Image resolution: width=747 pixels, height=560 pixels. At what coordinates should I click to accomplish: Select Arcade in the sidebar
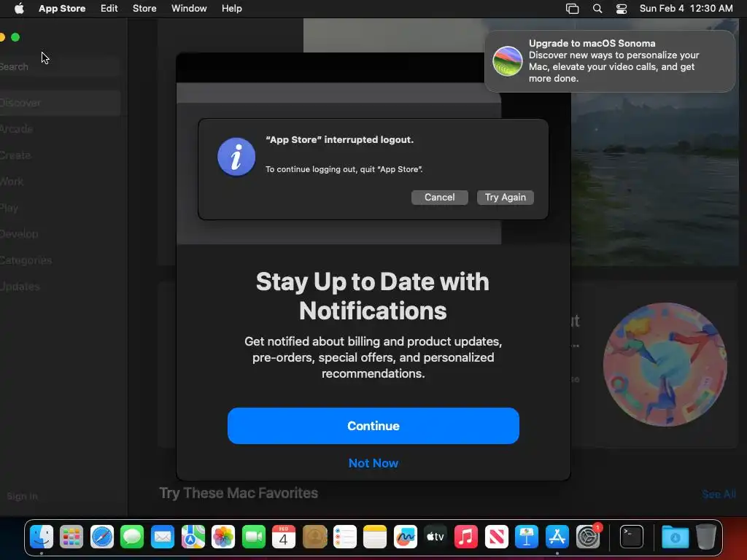(x=60, y=129)
